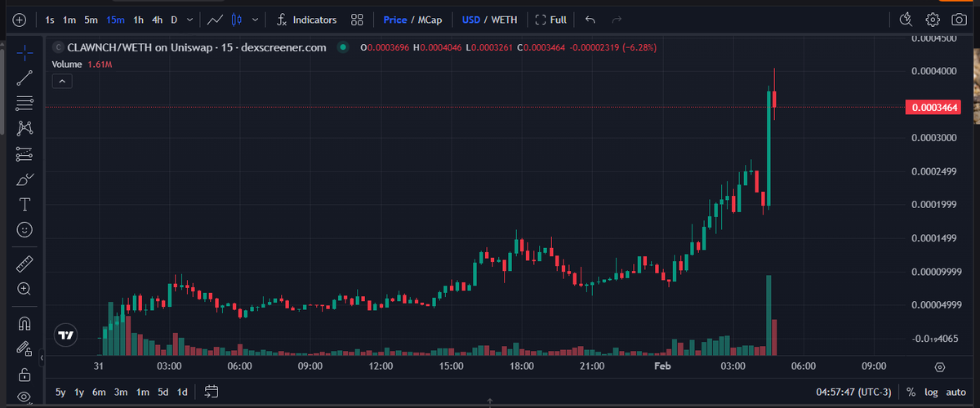Select the 1m timeframe
Viewport: 980px width, 408px height.
pyautogui.click(x=70, y=20)
